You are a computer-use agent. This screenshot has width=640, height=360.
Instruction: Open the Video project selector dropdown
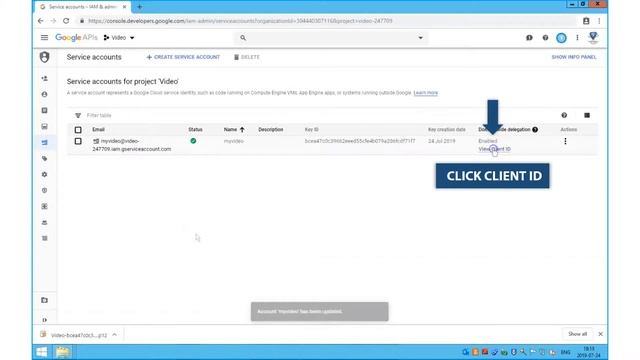[119, 38]
